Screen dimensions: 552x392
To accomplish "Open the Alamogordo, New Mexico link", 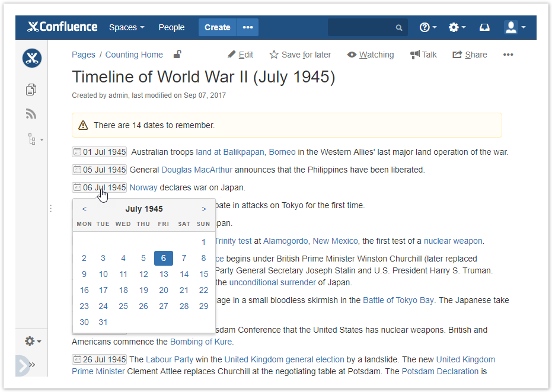I will [311, 241].
